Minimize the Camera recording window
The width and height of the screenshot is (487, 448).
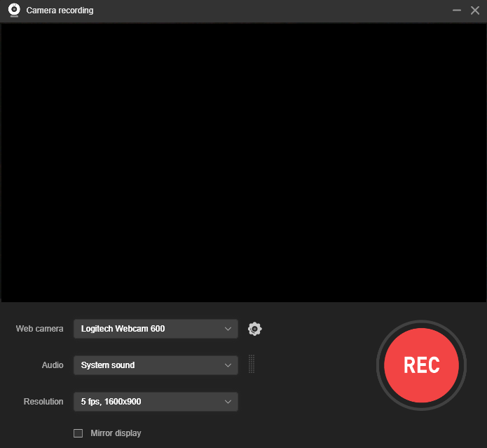457,11
